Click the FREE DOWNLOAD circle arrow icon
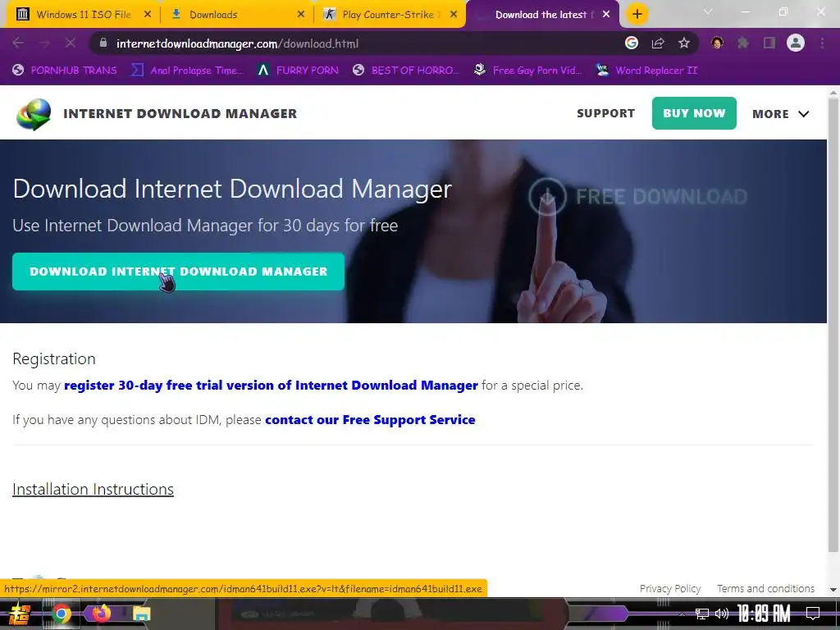Viewport: 840px width, 630px height. click(x=547, y=197)
